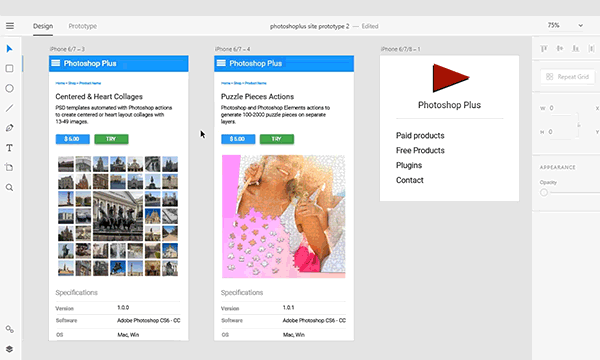Adjust the Opacity slider handle
The height and width of the screenshot is (360, 600).
[544, 192]
